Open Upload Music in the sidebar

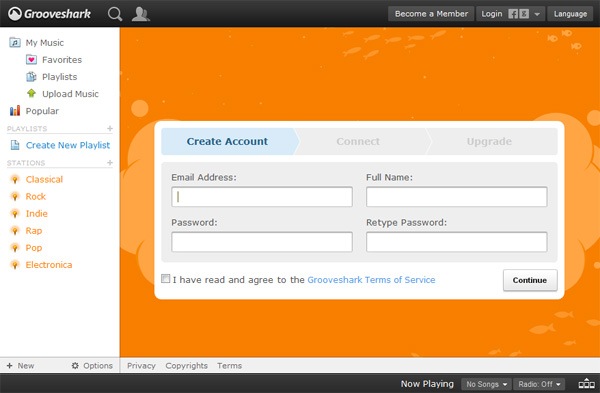[70, 94]
